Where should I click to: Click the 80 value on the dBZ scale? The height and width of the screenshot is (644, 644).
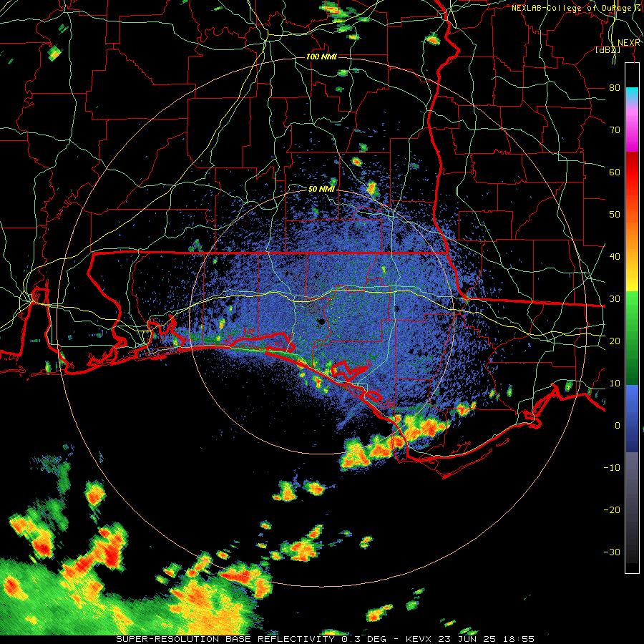(615, 88)
